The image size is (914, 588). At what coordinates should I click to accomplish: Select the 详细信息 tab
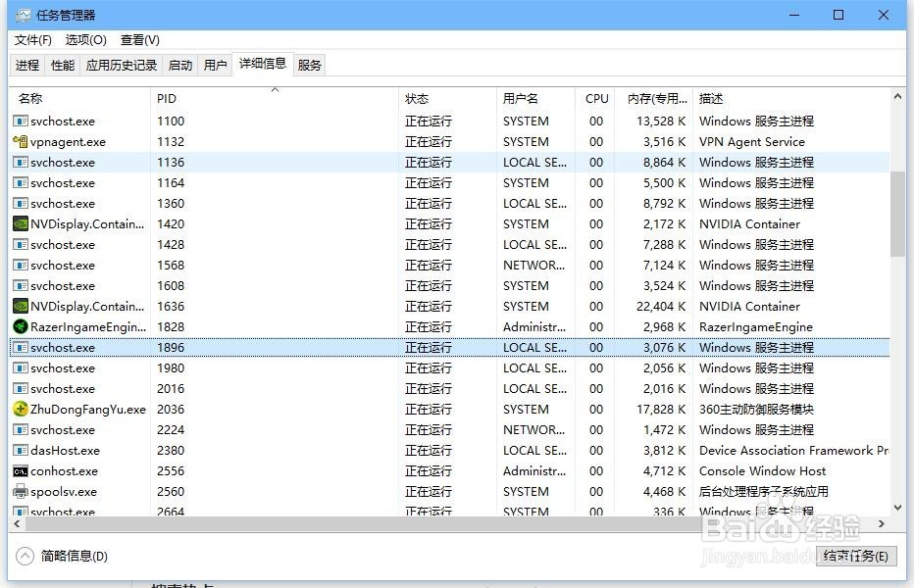(x=262, y=64)
